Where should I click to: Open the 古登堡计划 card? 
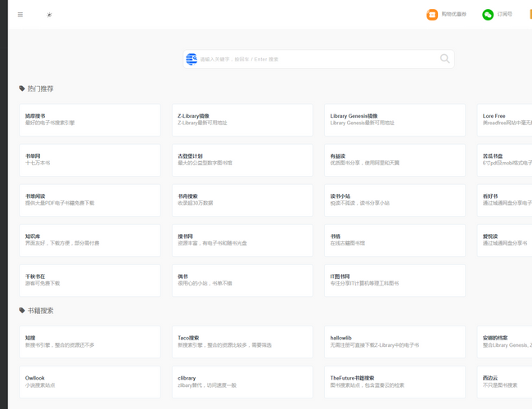tap(242, 160)
